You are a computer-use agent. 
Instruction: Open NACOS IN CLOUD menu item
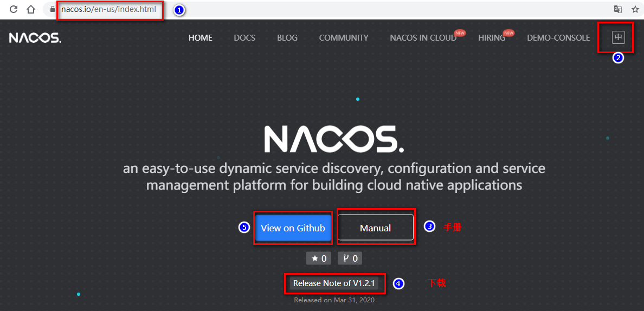423,38
